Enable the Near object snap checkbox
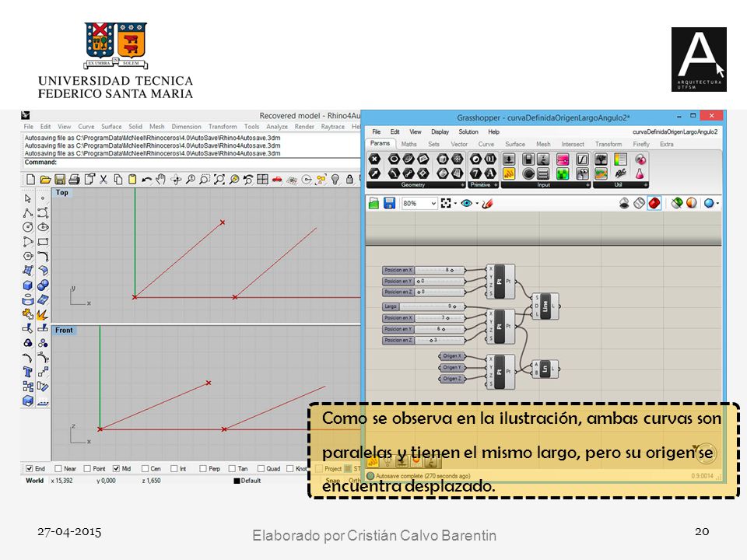 tap(58, 468)
